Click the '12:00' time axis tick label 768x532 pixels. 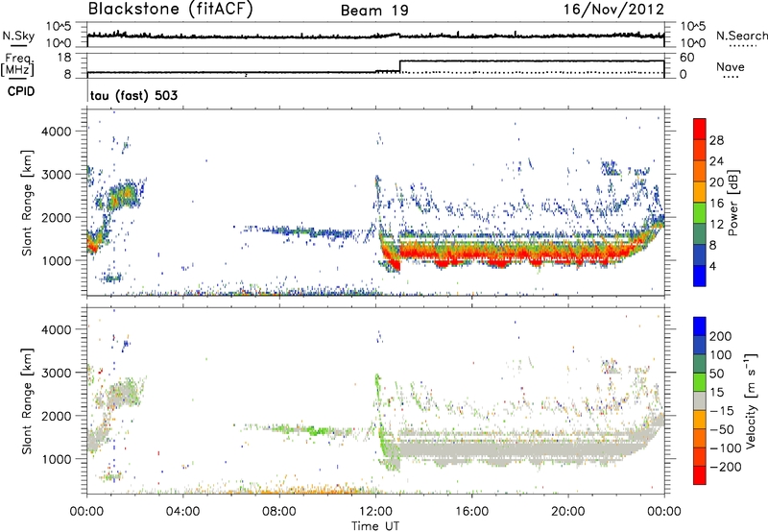coord(375,512)
